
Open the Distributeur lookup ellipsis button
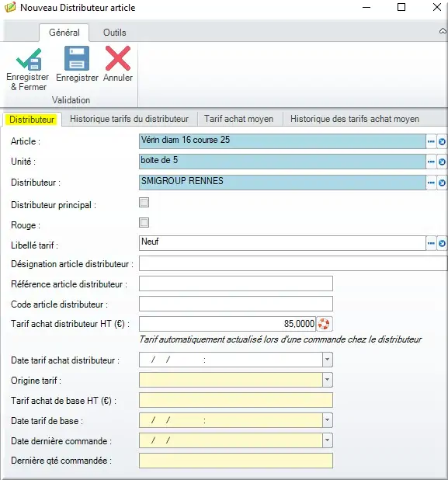pos(431,183)
